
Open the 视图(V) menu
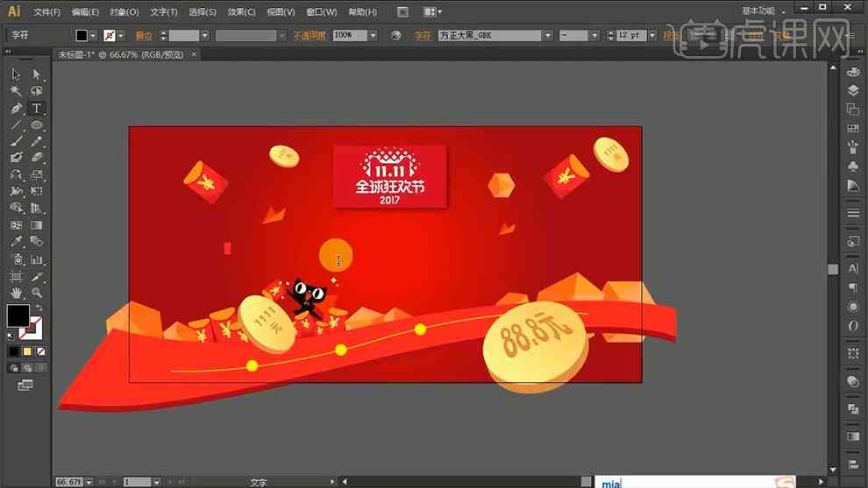281,11
